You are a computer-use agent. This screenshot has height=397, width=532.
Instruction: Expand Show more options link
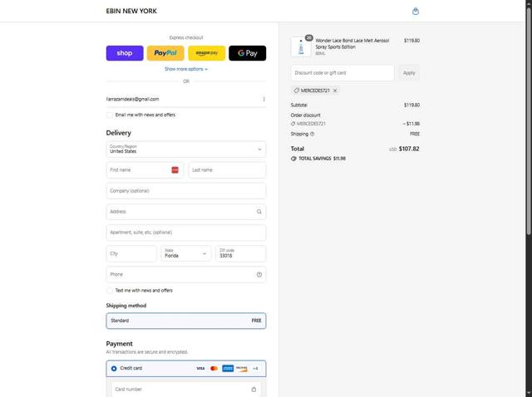tap(186, 69)
